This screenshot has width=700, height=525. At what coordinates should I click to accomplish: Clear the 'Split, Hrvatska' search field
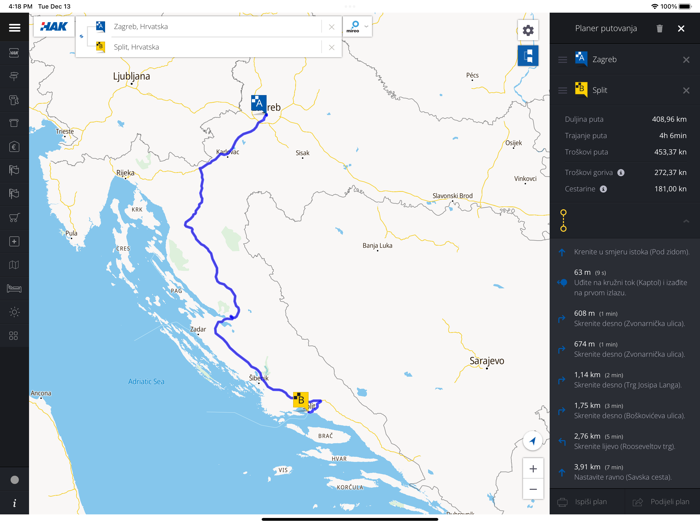tap(331, 48)
